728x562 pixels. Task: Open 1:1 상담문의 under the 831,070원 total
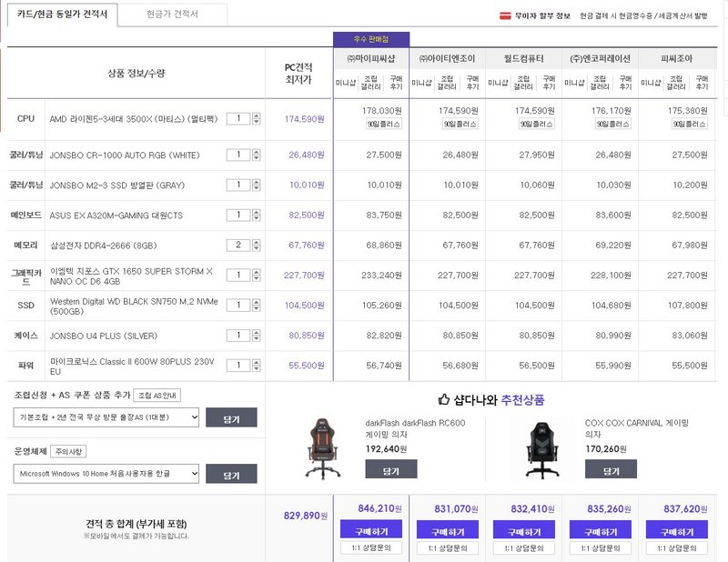coord(448,548)
